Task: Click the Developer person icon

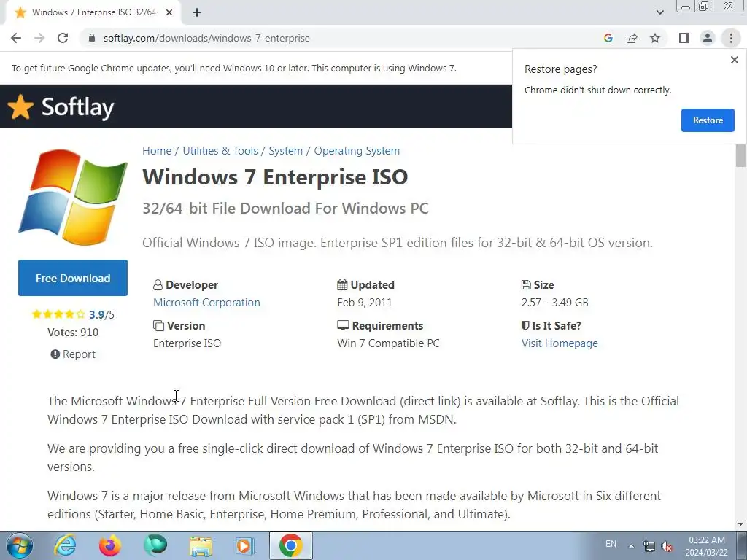Action: (158, 285)
